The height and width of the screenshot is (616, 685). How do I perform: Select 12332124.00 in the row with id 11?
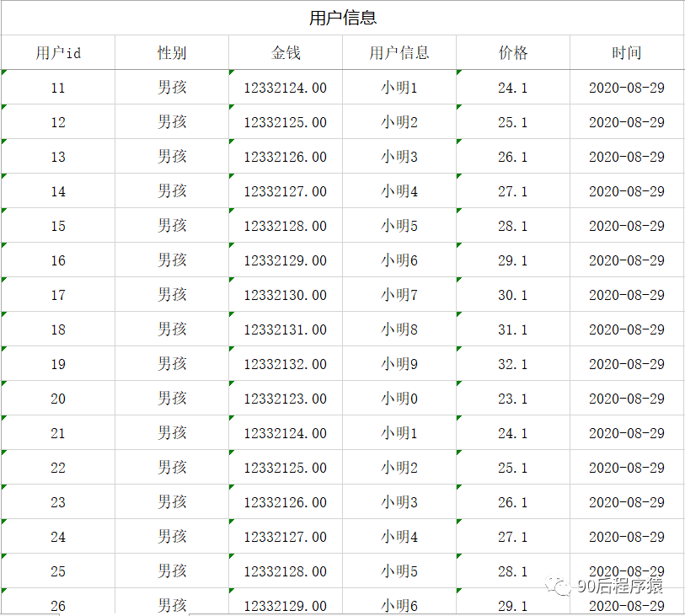(286, 88)
